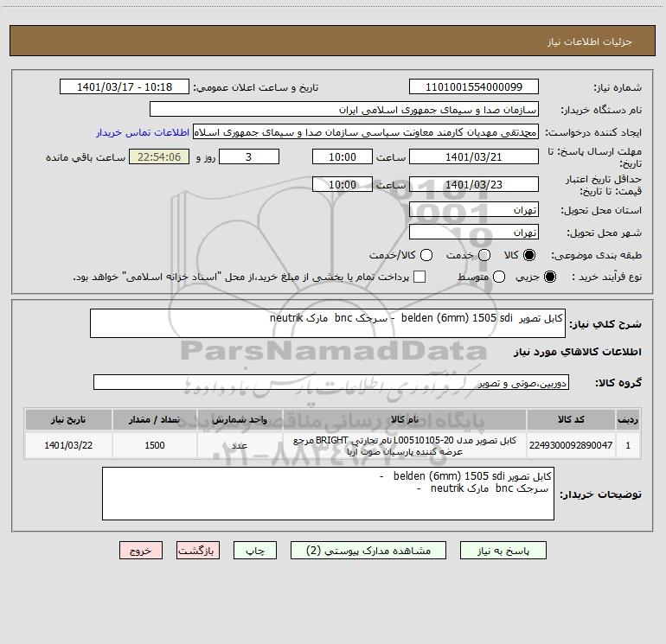Select the کالا radio button
Screen dimensions: 666x644
(x=529, y=255)
